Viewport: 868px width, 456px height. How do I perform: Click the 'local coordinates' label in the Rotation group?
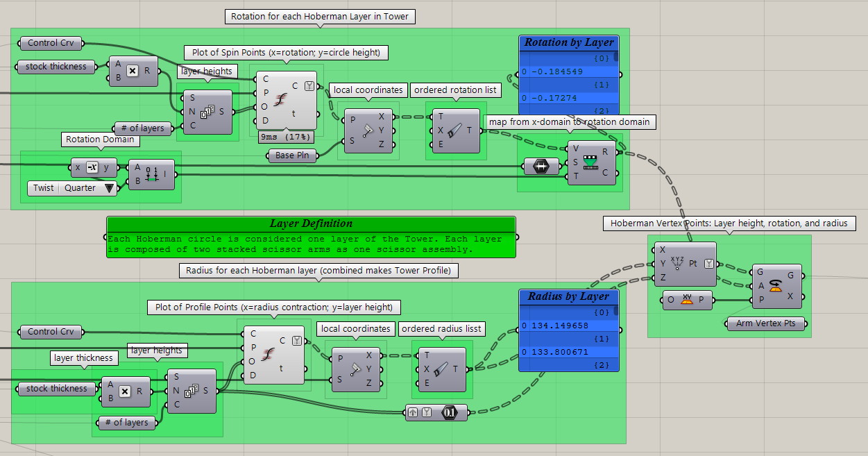click(368, 90)
